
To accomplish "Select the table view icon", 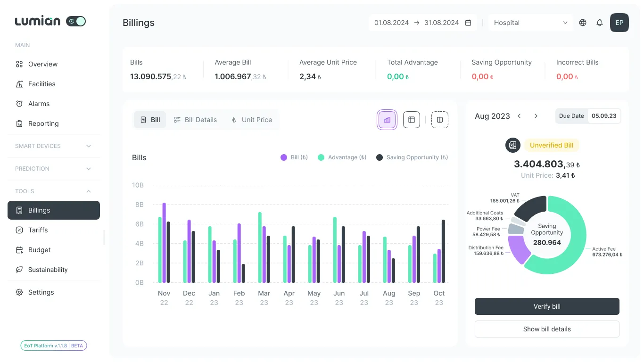I will [412, 120].
